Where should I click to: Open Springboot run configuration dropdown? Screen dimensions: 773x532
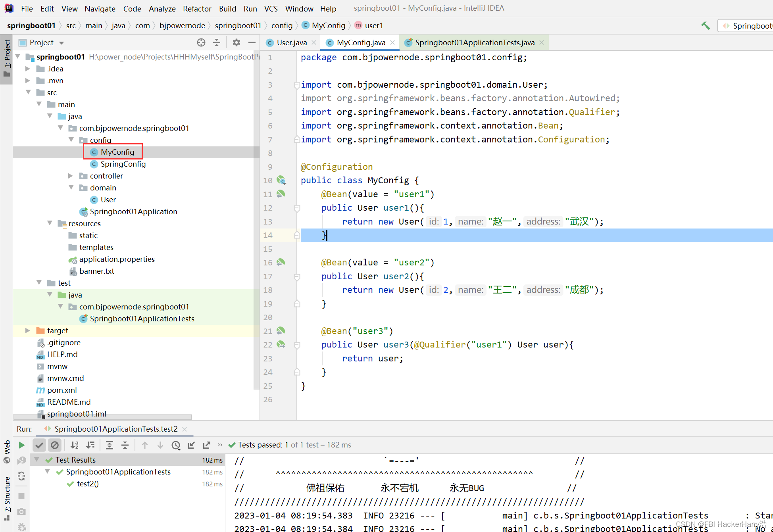pos(745,26)
